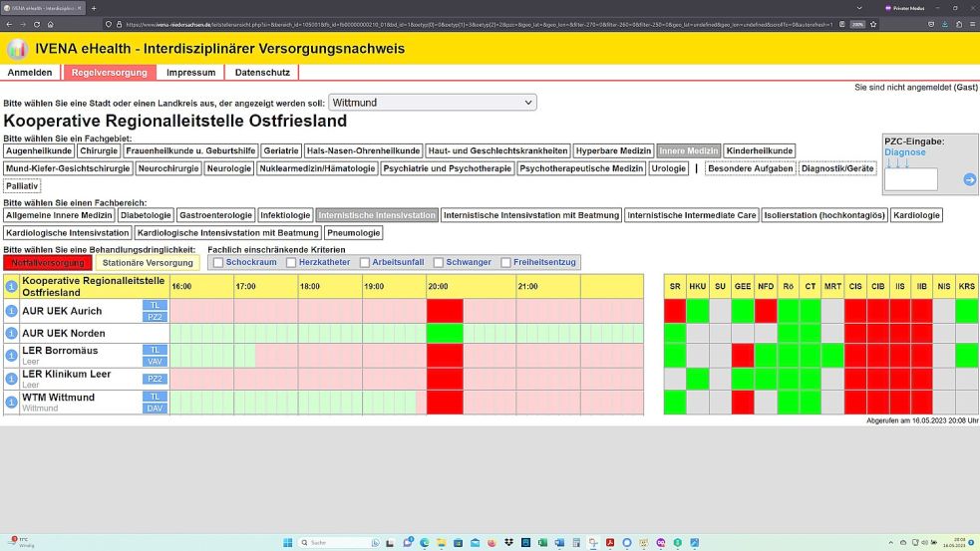Go back with browser back arrow
The width and height of the screenshot is (980, 551).
click(x=9, y=24)
